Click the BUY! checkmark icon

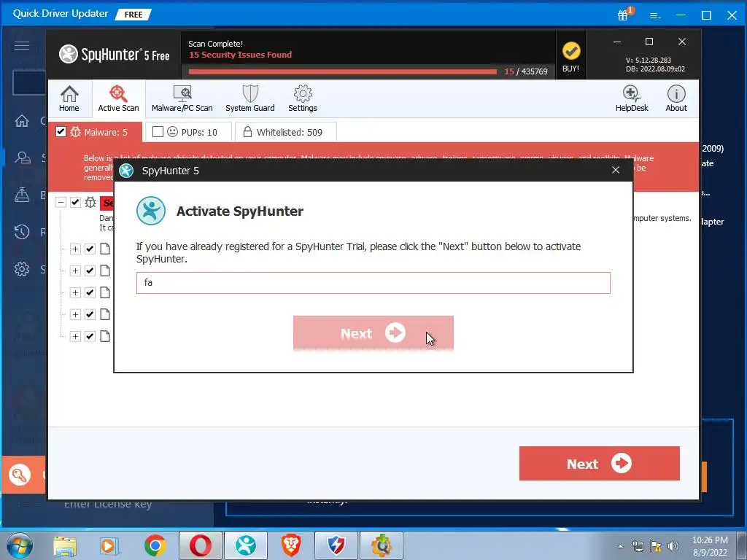click(570, 51)
